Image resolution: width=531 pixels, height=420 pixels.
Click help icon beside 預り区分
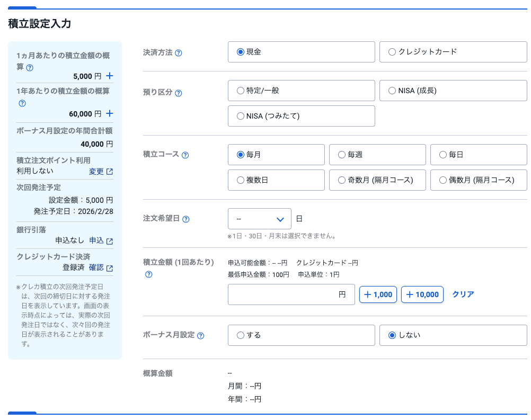point(179,93)
